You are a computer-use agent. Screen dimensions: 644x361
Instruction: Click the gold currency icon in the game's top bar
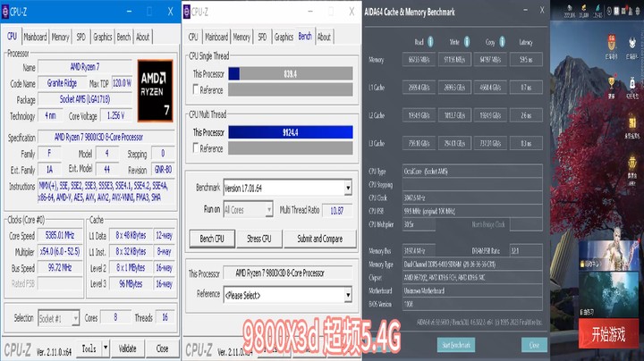click(x=583, y=8)
